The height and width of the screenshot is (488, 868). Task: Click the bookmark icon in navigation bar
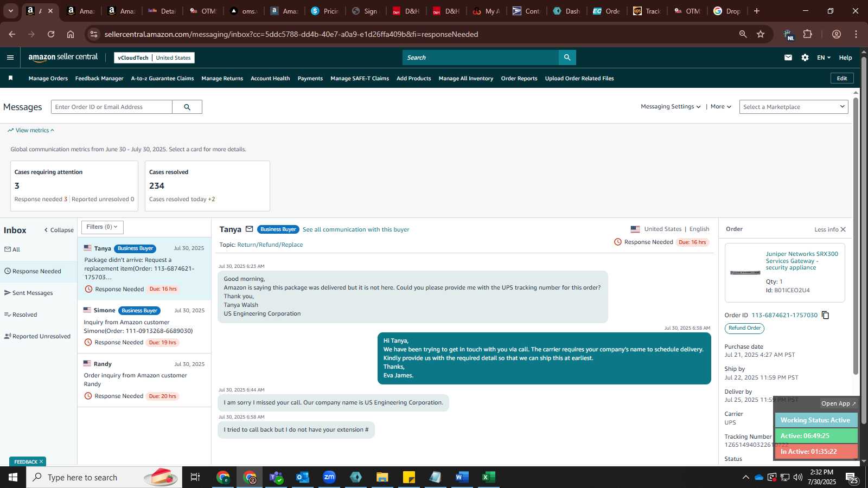coord(10,78)
